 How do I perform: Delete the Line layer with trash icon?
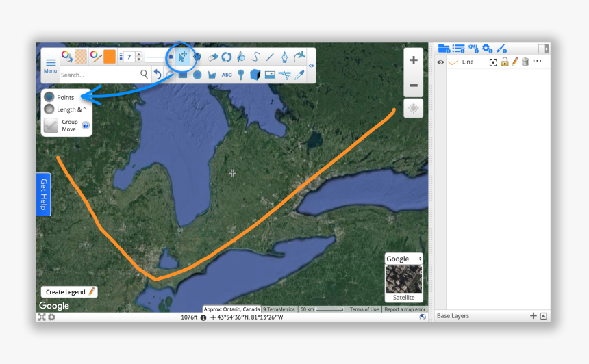tap(525, 62)
